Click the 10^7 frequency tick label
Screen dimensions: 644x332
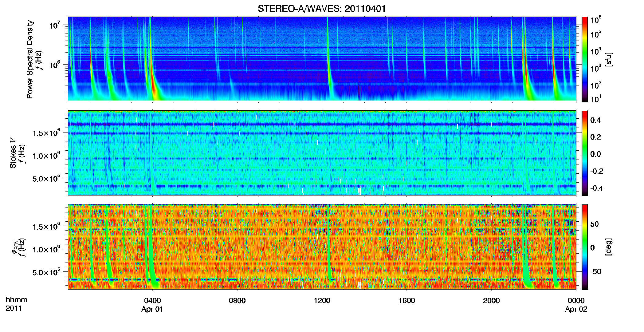55,25
